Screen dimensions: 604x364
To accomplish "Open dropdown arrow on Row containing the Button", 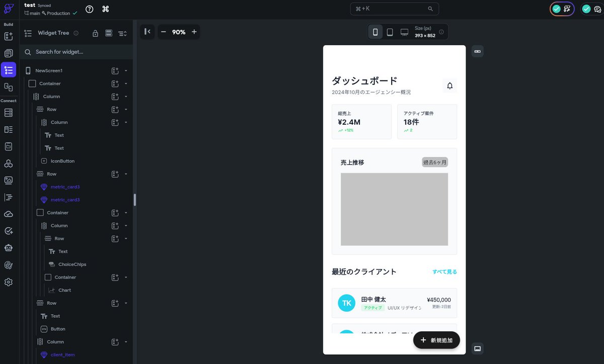I will click(126, 303).
